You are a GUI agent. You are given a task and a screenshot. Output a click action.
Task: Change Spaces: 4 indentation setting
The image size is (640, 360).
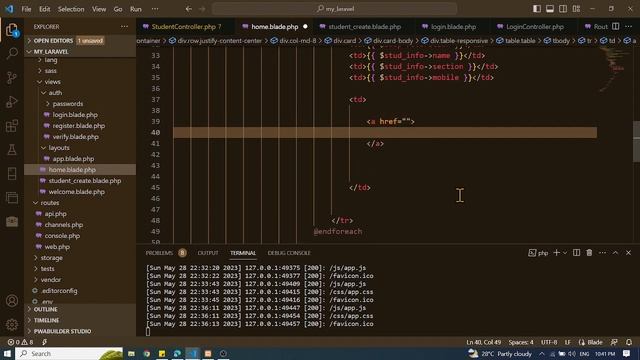[521, 342]
